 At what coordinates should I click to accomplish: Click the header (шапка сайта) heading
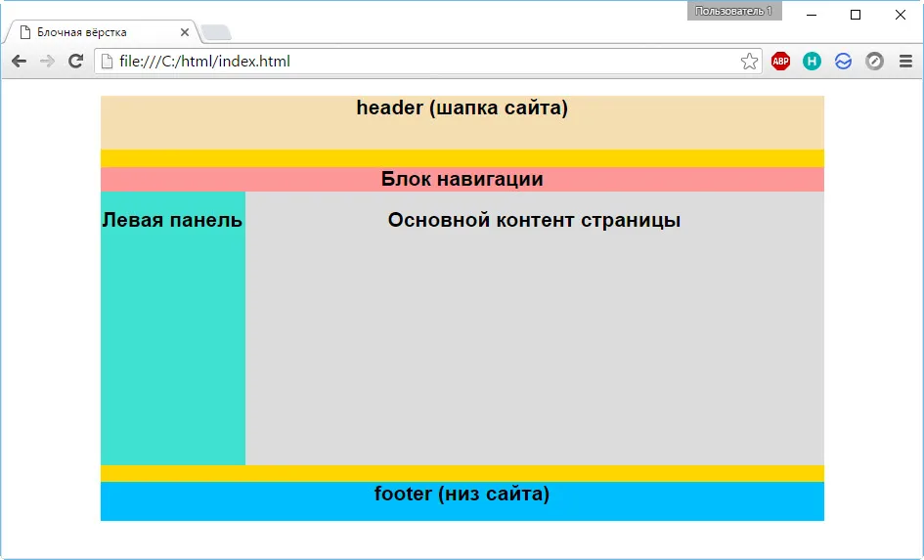(x=462, y=108)
